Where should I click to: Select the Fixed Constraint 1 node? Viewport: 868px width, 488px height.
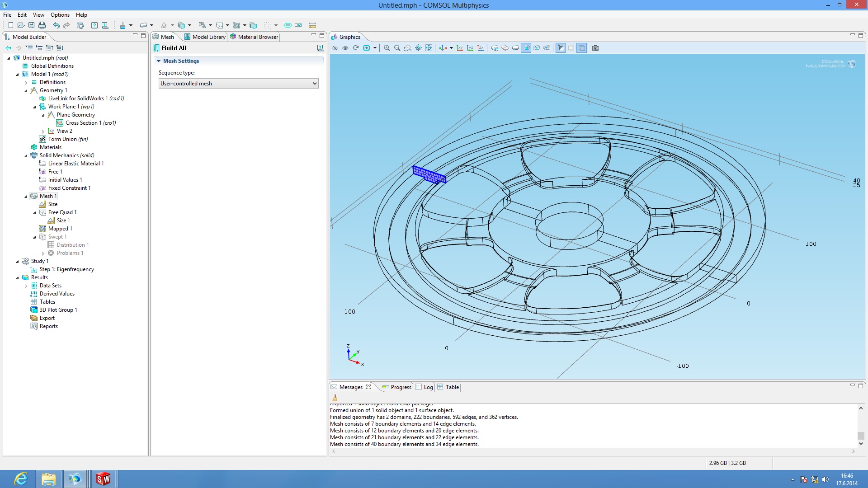pos(69,188)
